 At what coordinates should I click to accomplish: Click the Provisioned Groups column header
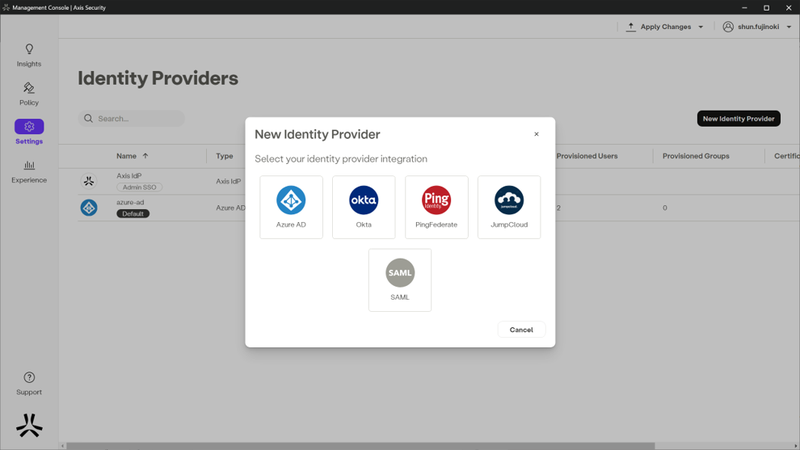tap(695, 156)
